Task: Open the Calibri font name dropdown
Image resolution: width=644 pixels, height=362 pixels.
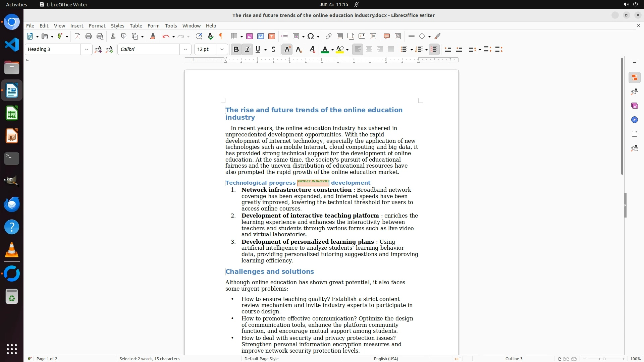Action: [185, 49]
